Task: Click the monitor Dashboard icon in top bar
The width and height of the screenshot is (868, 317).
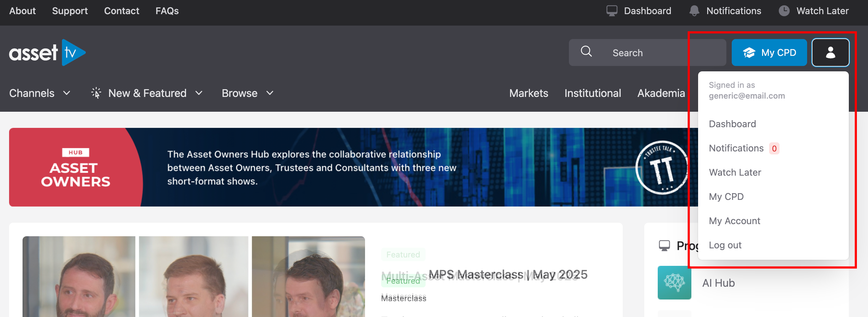Action: tap(612, 11)
